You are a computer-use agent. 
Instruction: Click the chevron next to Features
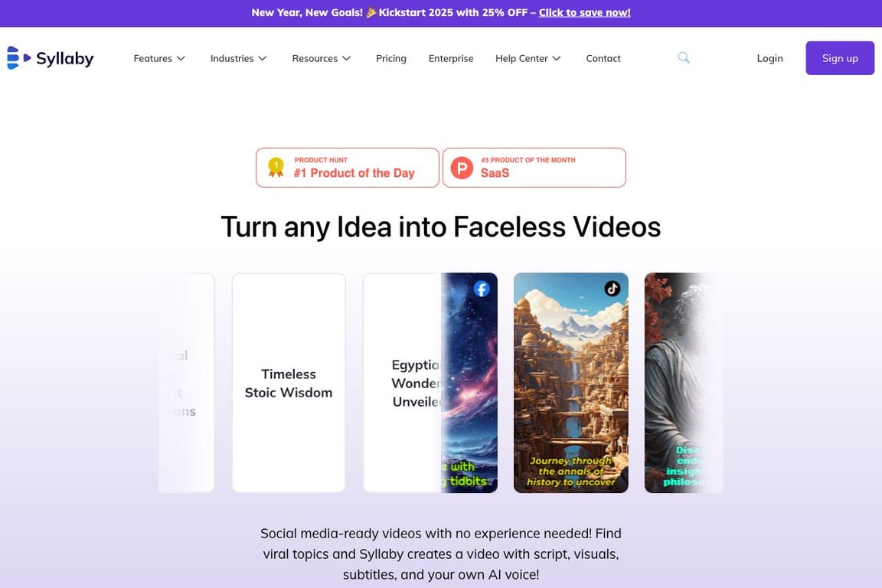[x=181, y=58]
